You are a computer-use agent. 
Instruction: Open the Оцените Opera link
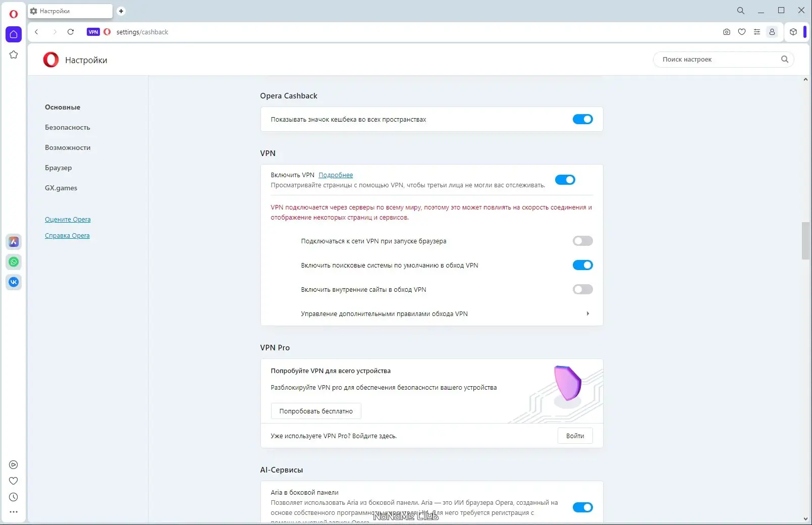pos(68,219)
